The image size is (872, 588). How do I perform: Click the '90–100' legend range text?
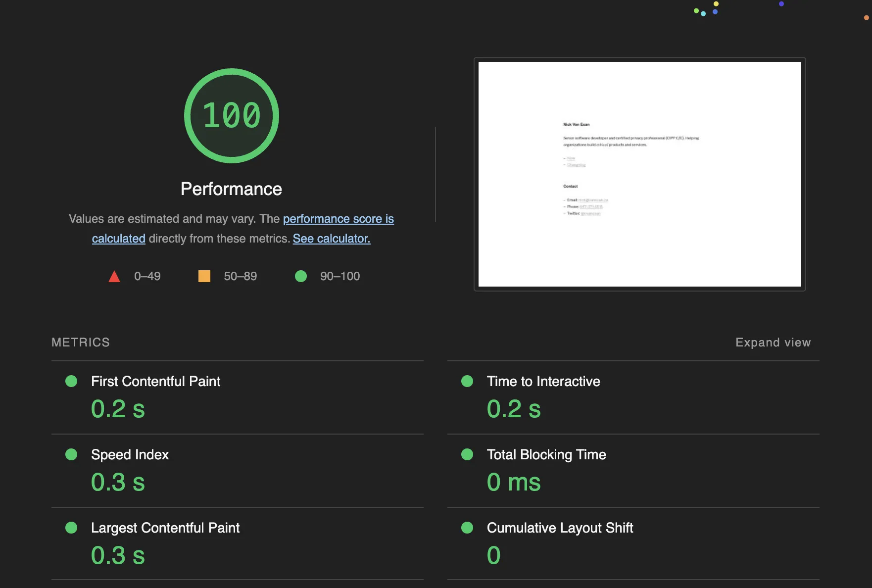pos(340,276)
